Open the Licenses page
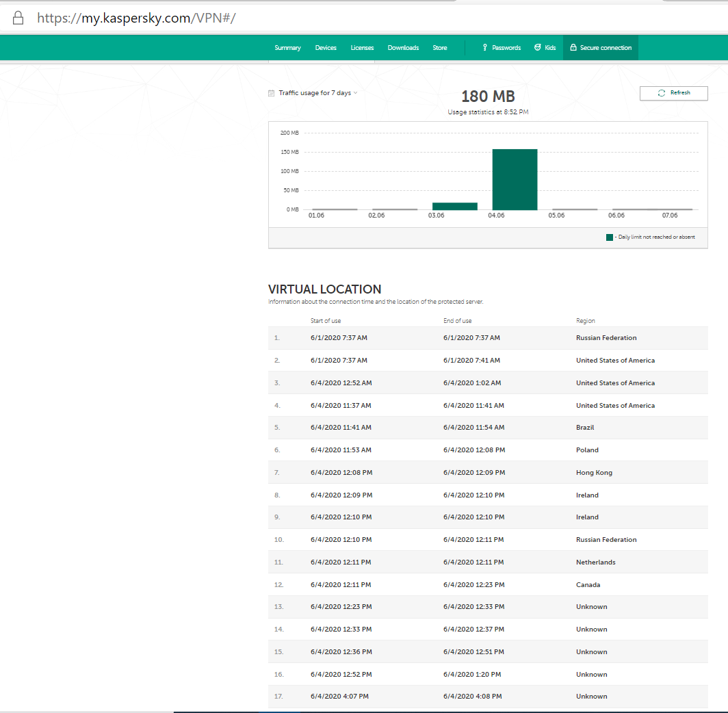 [362, 48]
